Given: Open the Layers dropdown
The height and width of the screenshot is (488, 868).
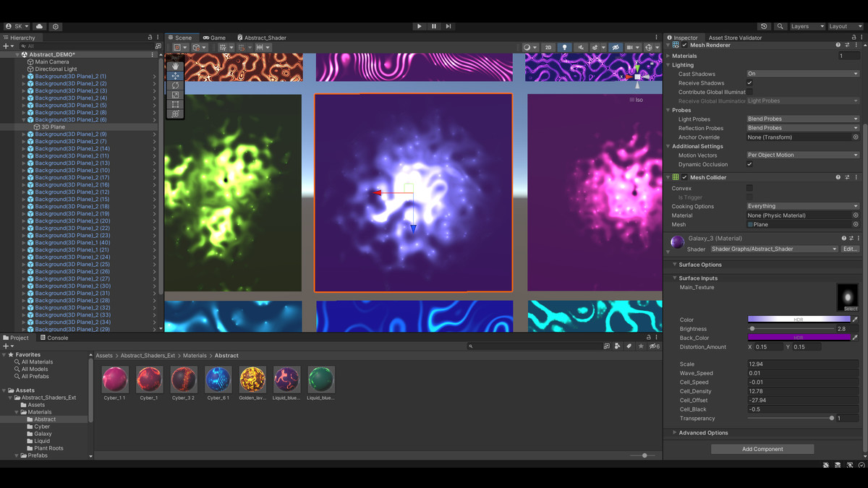Looking at the screenshot, I should (807, 26).
